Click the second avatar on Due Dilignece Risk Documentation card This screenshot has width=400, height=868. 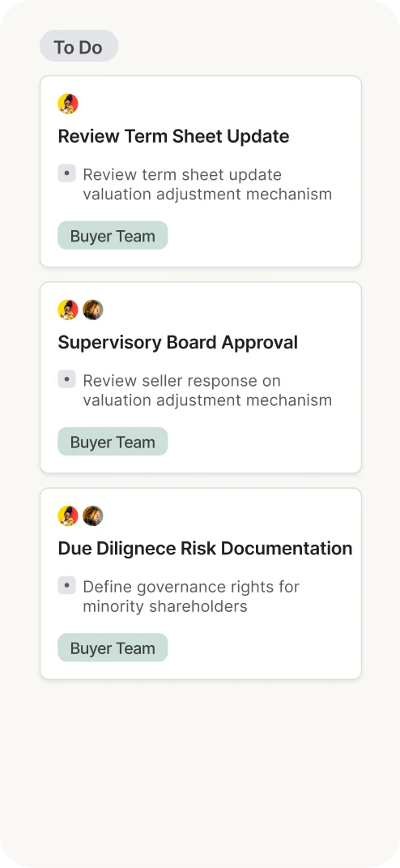tap(93, 516)
